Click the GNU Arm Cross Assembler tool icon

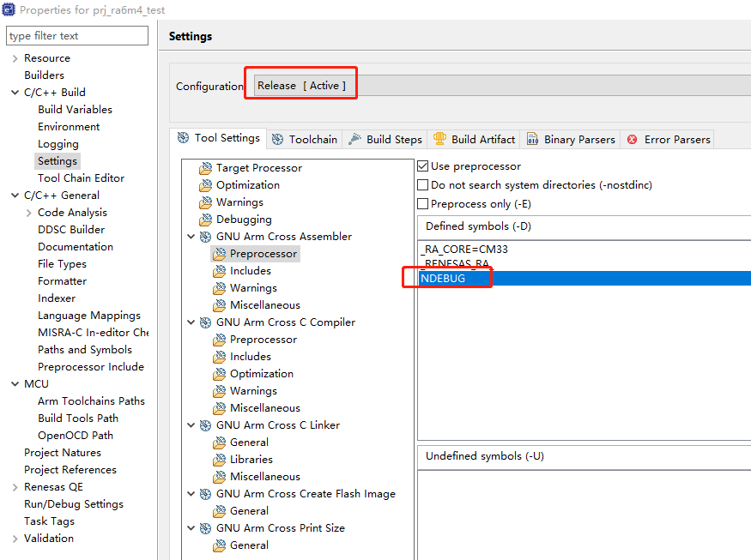point(205,237)
